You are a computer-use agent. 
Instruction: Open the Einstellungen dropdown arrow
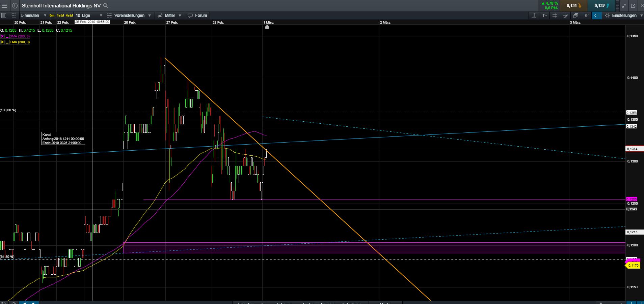pos(642,16)
